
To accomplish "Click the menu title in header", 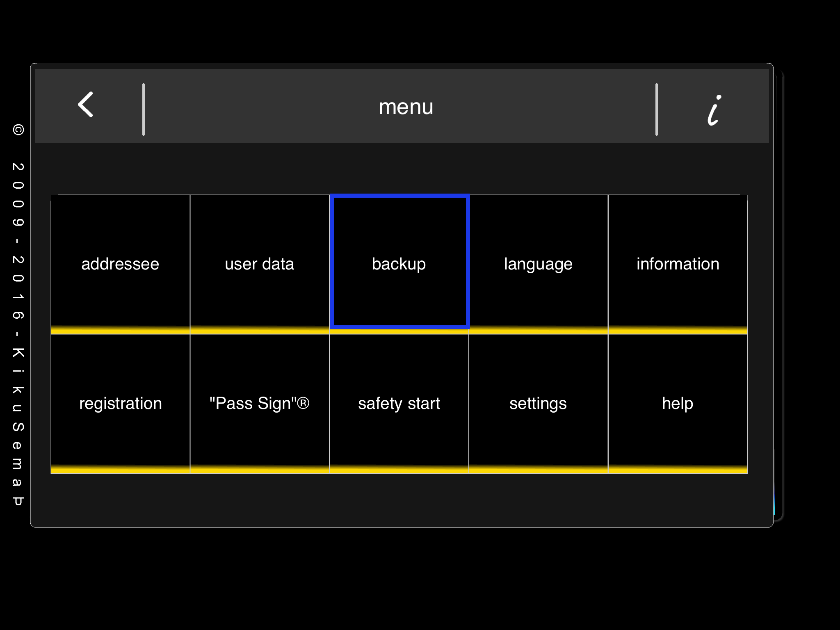I will [406, 107].
